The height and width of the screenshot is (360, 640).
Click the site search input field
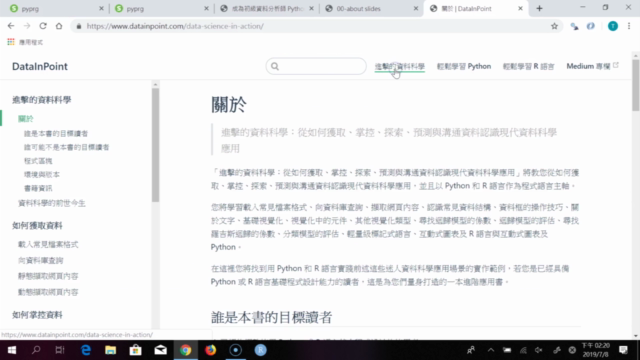pos(316,66)
